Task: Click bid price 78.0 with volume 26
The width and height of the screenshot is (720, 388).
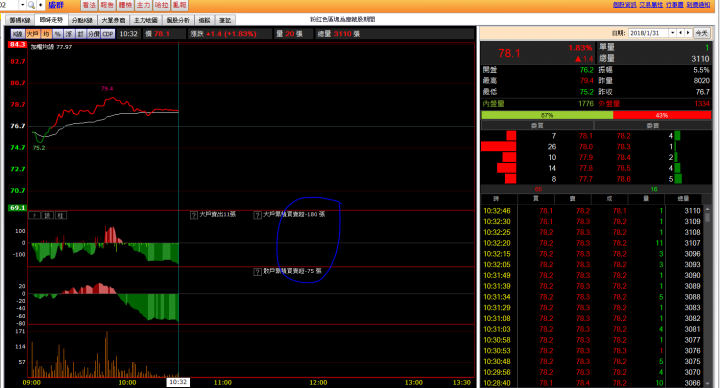Action: point(586,146)
